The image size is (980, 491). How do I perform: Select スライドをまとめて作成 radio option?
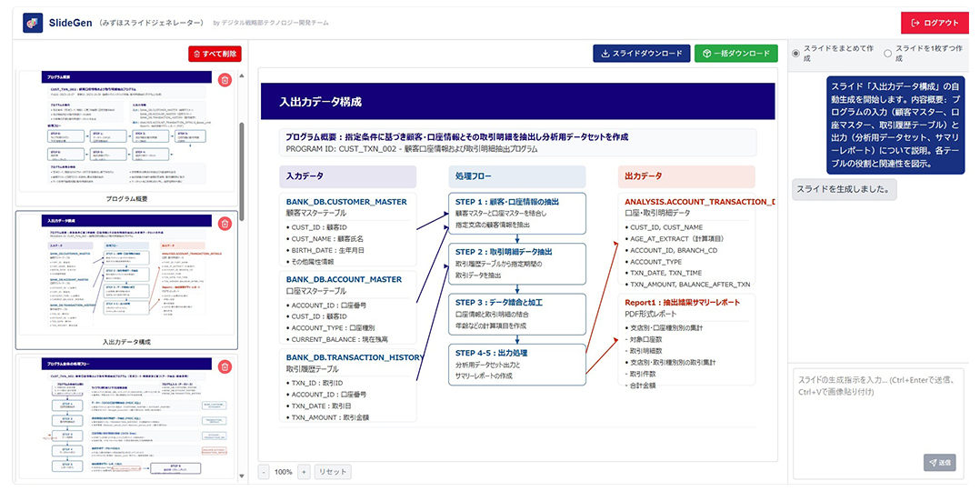click(797, 54)
